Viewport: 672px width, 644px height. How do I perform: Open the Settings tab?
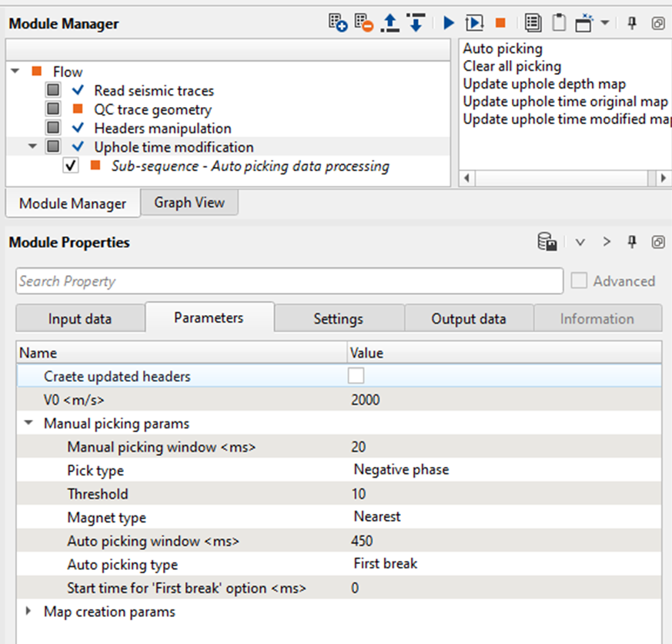pos(338,318)
